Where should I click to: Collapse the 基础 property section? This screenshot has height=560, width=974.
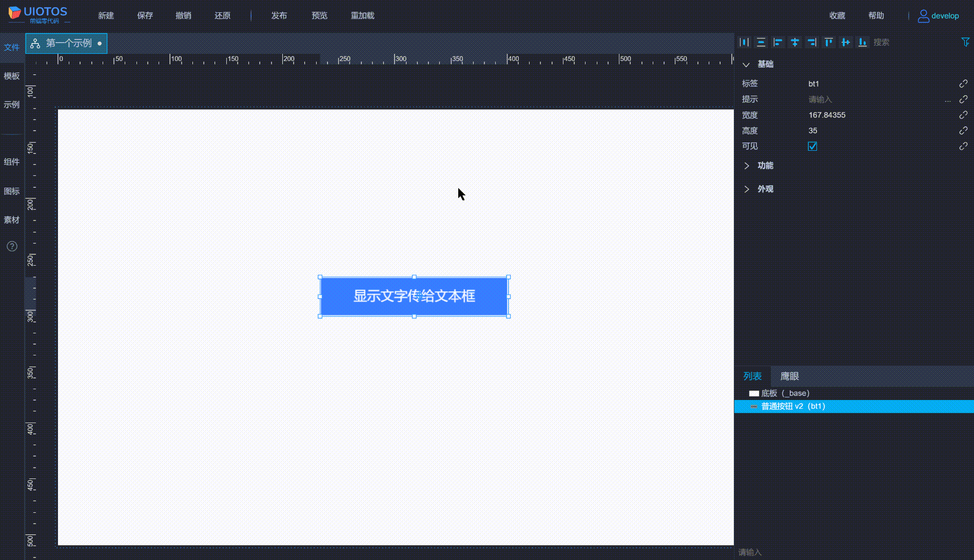tap(747, 64)
